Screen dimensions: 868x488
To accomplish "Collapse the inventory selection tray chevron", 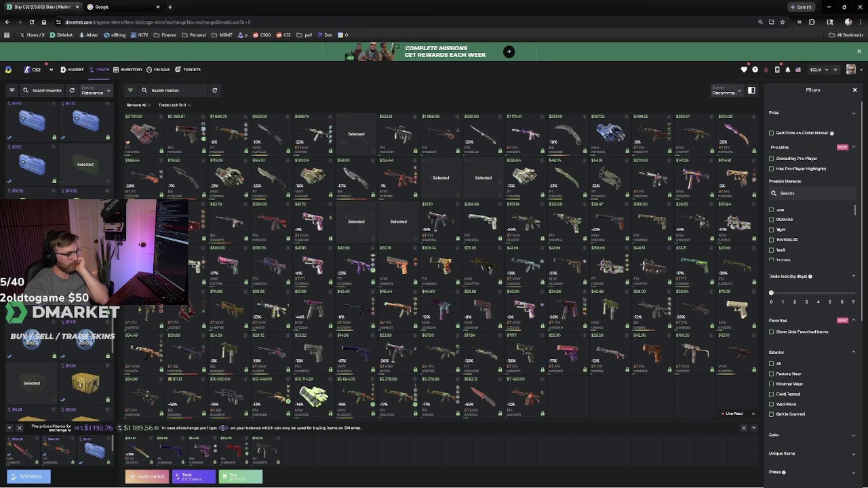I will 9,428.
